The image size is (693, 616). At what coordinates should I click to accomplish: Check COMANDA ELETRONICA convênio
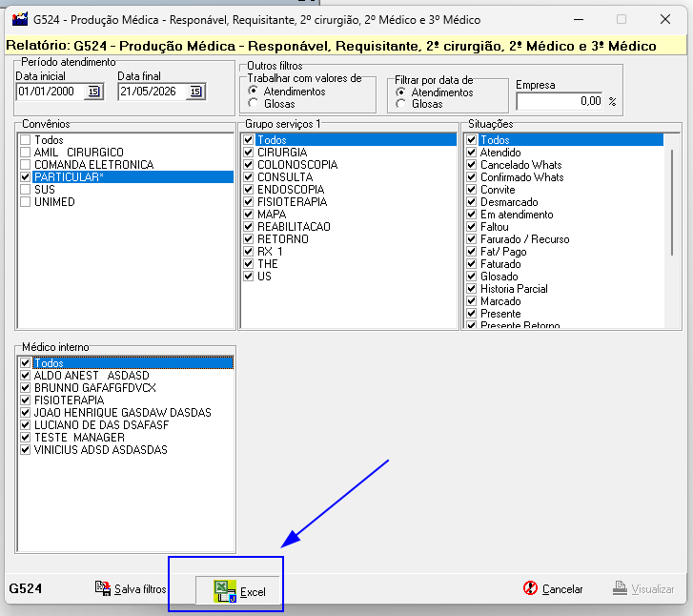coord(25,165)
